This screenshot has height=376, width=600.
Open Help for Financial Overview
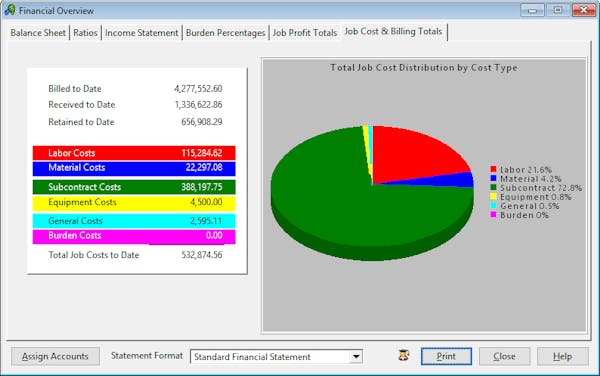[x=562, y=356]
